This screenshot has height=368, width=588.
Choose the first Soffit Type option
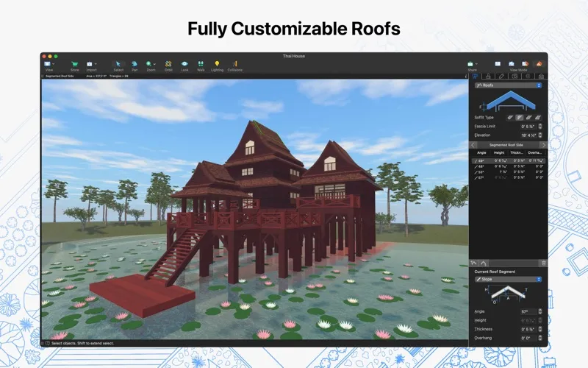(x=511, y=117)
